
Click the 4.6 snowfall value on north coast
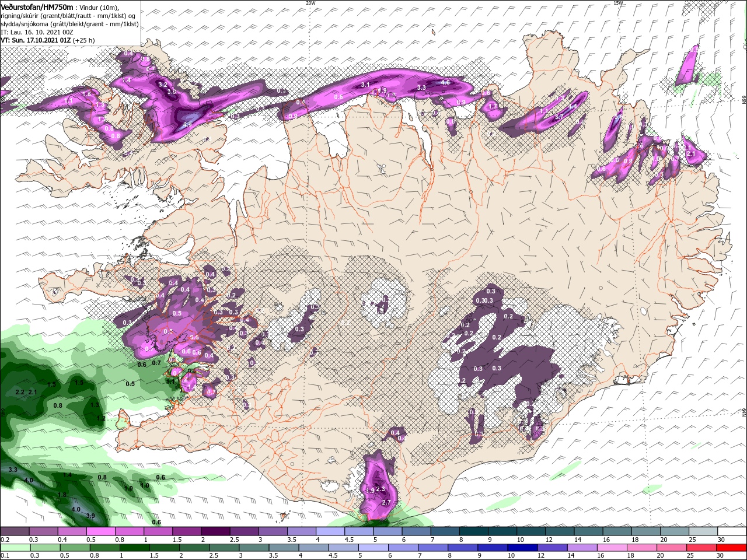(445, 83)
